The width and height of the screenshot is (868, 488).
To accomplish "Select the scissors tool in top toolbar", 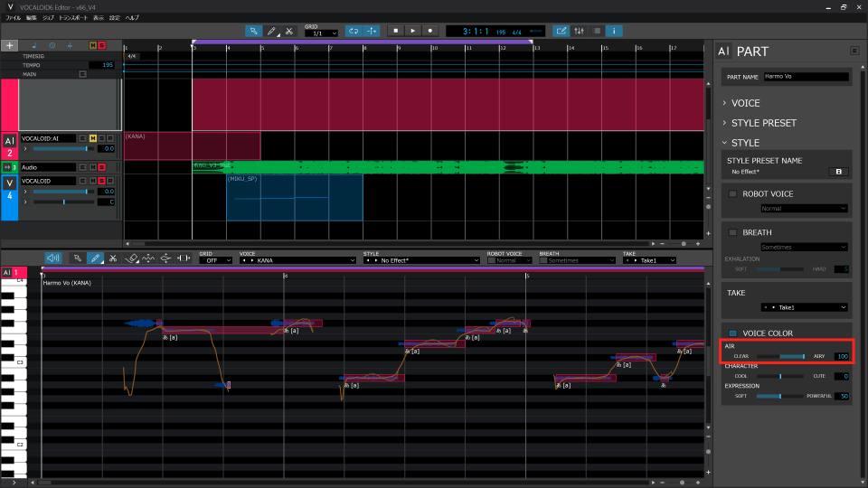I will [x=289, y=31].
